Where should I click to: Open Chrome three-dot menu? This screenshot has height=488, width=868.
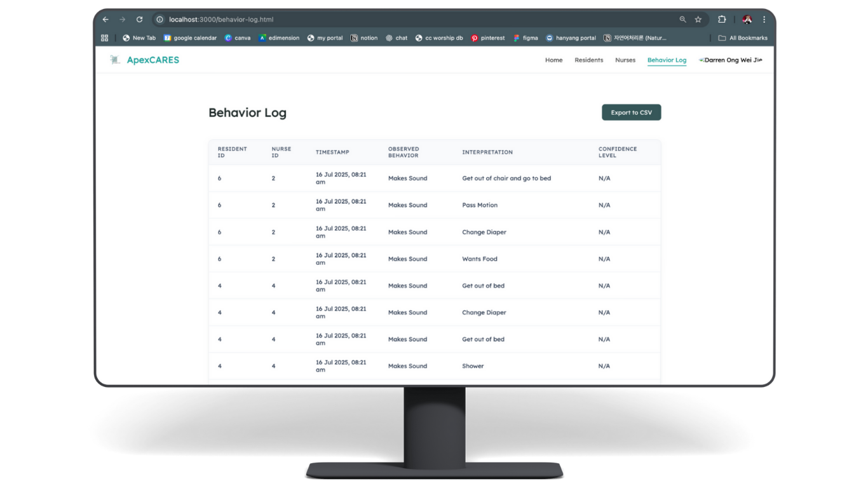(764, 20)
